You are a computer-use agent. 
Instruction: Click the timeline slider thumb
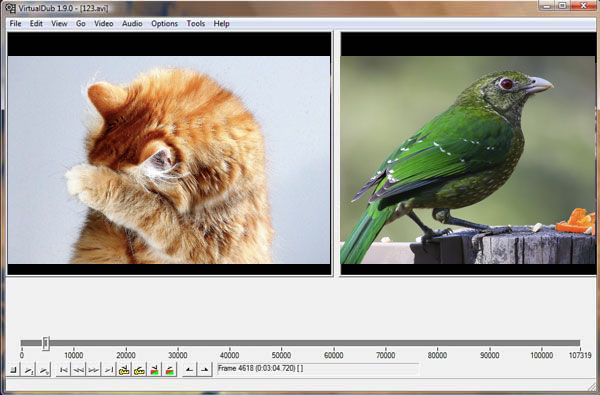46,343
